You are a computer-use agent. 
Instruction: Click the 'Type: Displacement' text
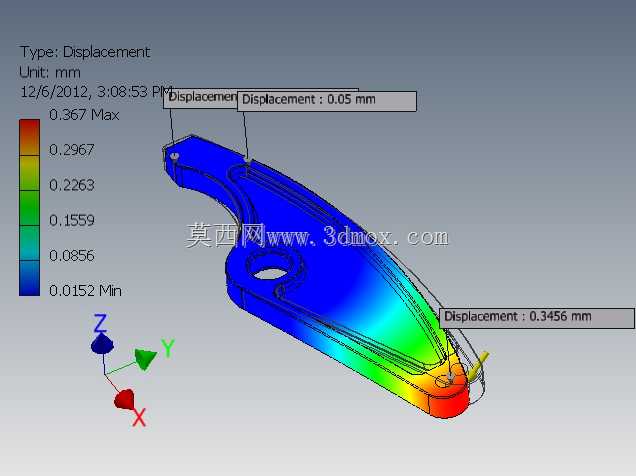(x=85, y=52)
